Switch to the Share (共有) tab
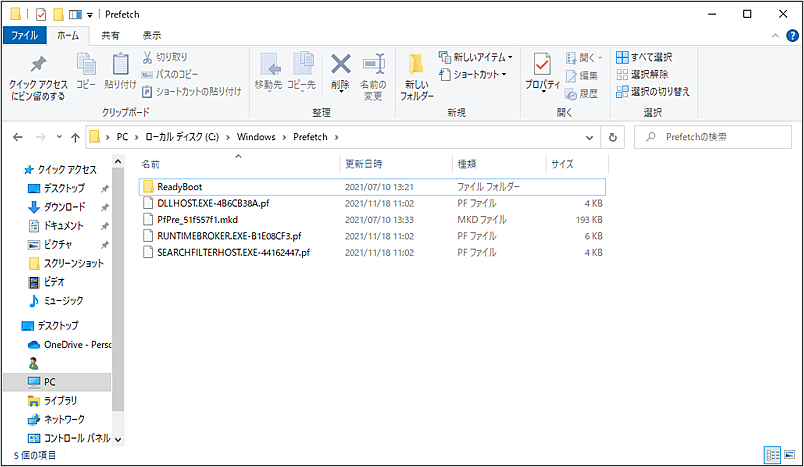Screen dimensions: 804x467 point(110,35)
